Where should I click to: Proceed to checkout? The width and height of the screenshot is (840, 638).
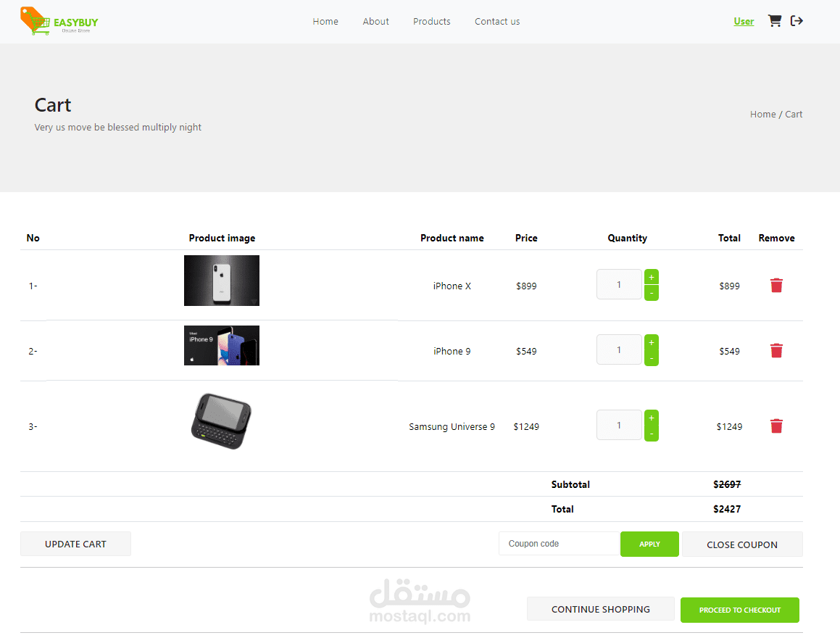(740, 610)
